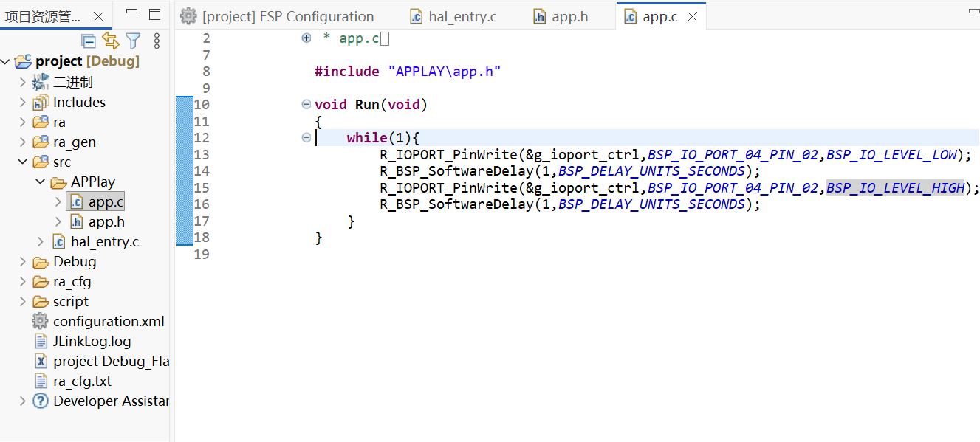Open the project explorer filter icon

(133, 41)
